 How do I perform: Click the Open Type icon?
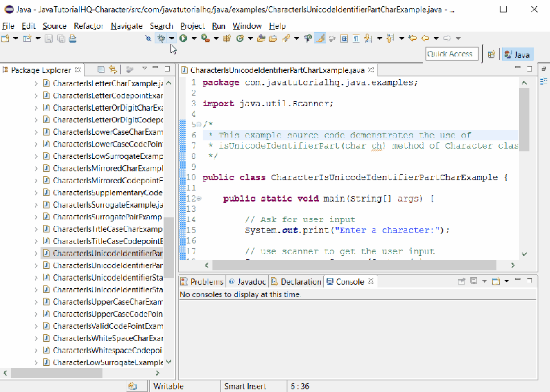tap(261, 39)
